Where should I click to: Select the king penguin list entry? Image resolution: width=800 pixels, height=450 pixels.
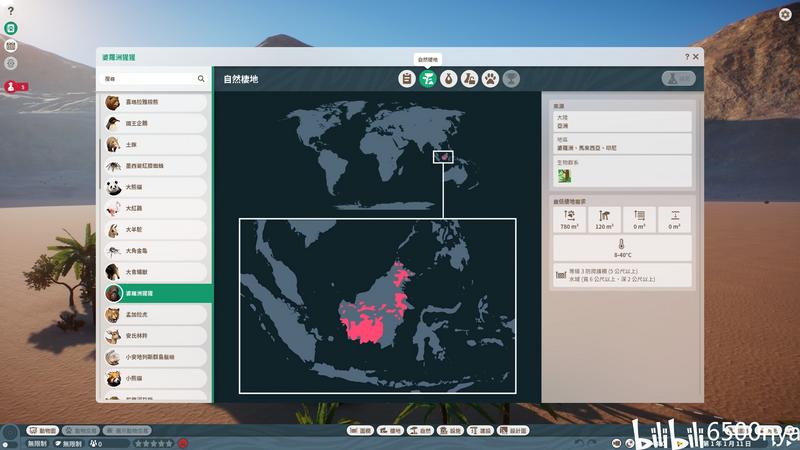(155, 123)
